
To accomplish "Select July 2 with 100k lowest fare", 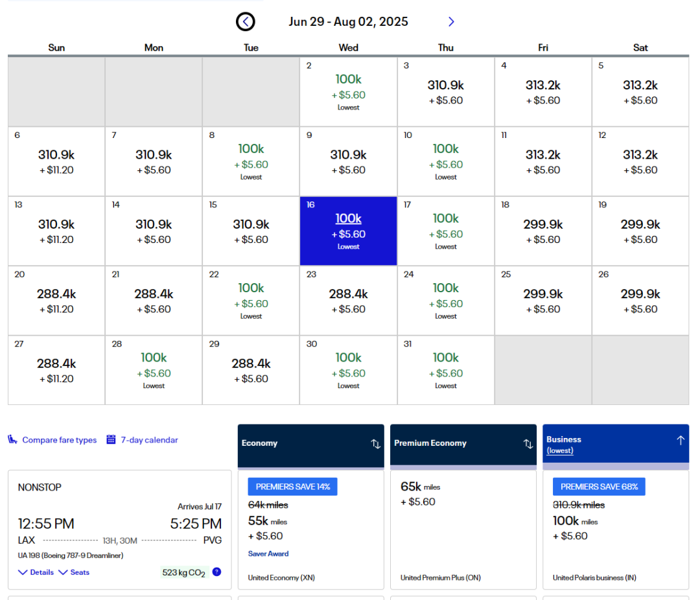I will (348, 91).
